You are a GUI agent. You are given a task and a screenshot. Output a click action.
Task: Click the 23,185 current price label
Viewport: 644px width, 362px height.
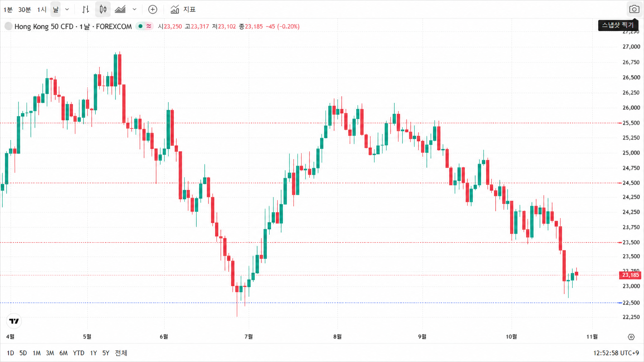[x=630, y=275]
